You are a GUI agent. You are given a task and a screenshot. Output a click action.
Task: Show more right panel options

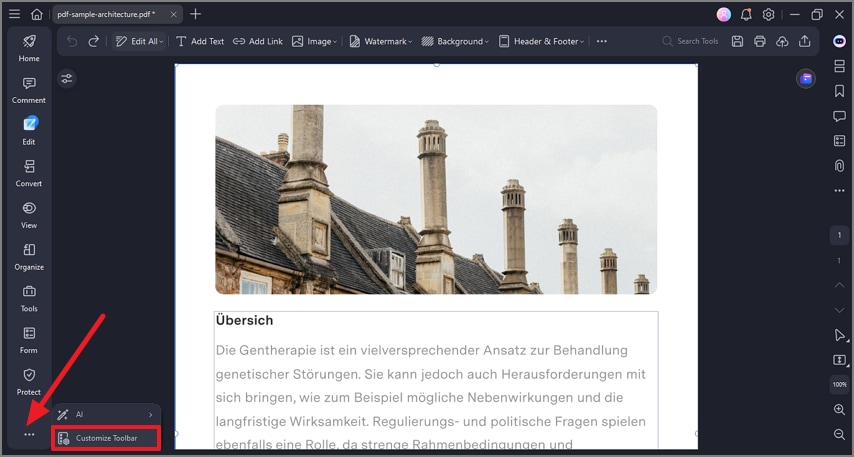(839, 191)
